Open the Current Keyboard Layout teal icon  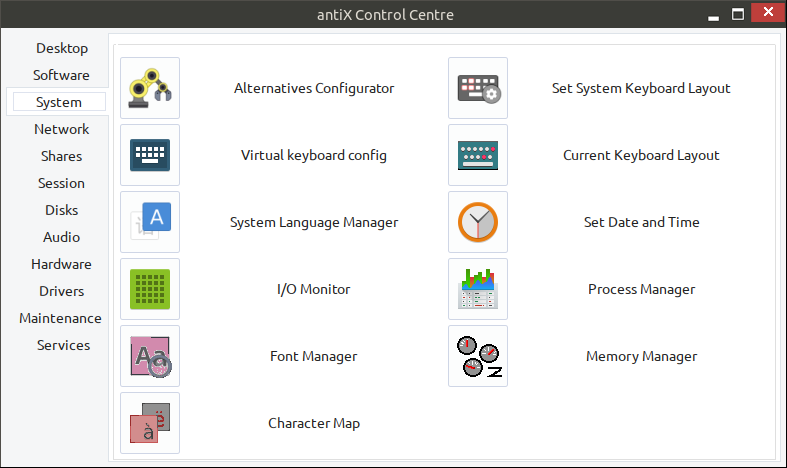pyautogui.click(x=478, y=155)
